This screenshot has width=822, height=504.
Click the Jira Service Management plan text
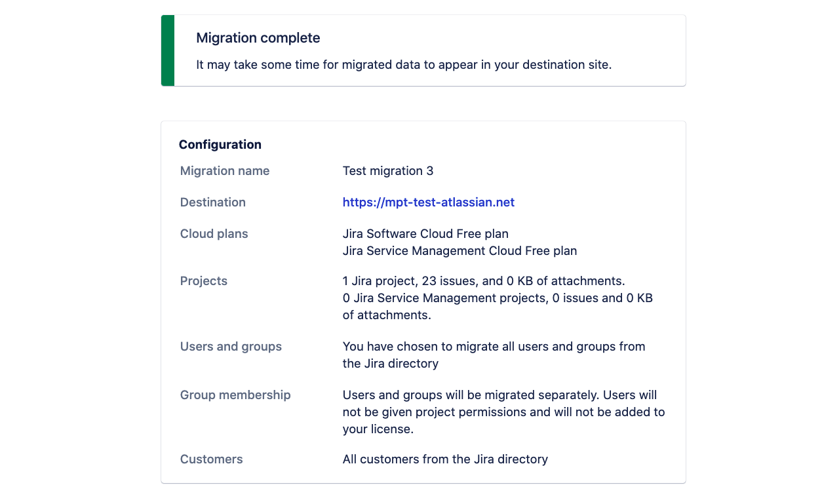(460, 250)
